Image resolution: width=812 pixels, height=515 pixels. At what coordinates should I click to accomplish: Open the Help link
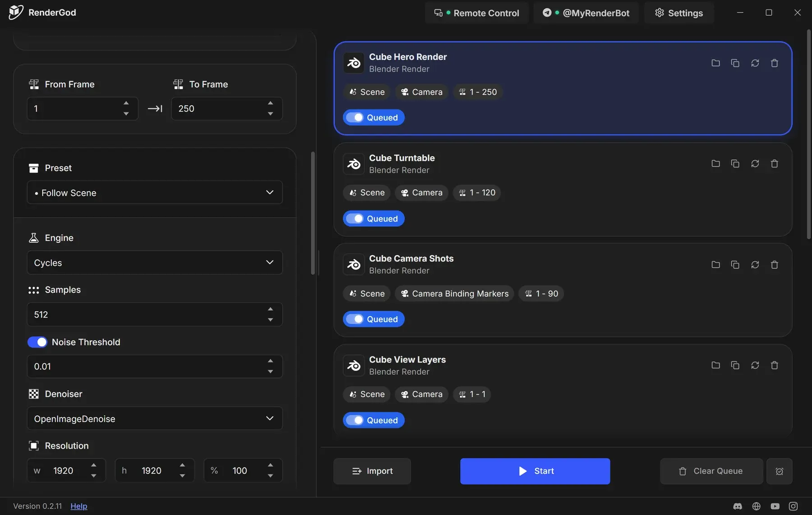point(79,506)
